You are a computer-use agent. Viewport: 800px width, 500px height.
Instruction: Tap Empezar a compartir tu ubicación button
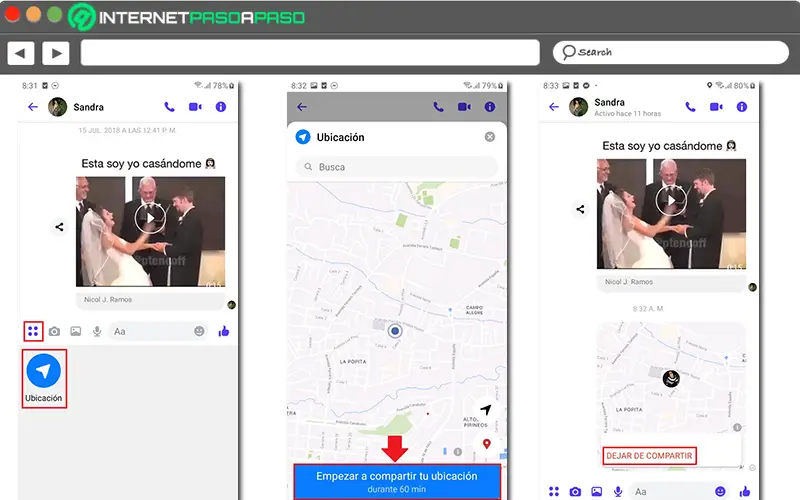pyautogui.click(x=397, y=482)
